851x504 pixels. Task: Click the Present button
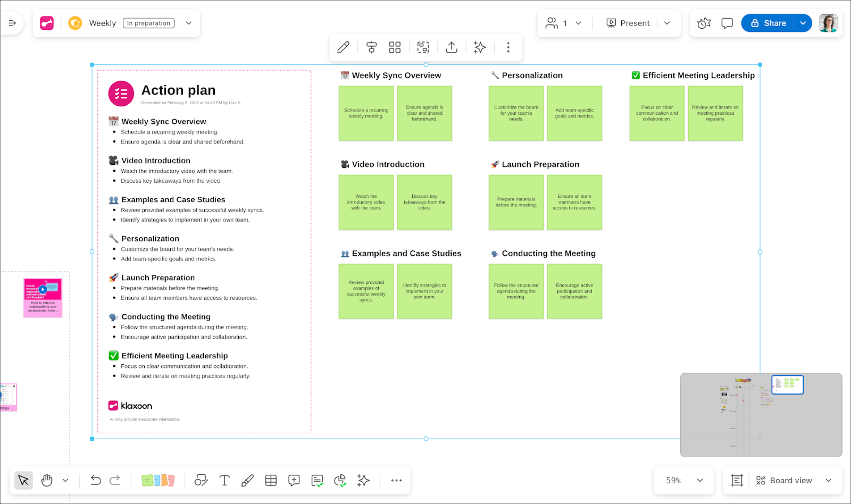tap(628, 23)
